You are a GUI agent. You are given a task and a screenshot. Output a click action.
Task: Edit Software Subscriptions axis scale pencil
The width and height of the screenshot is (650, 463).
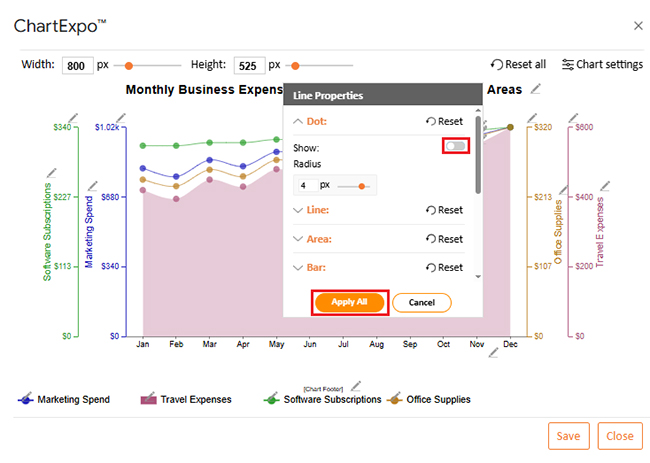click(x=73, y=118)
